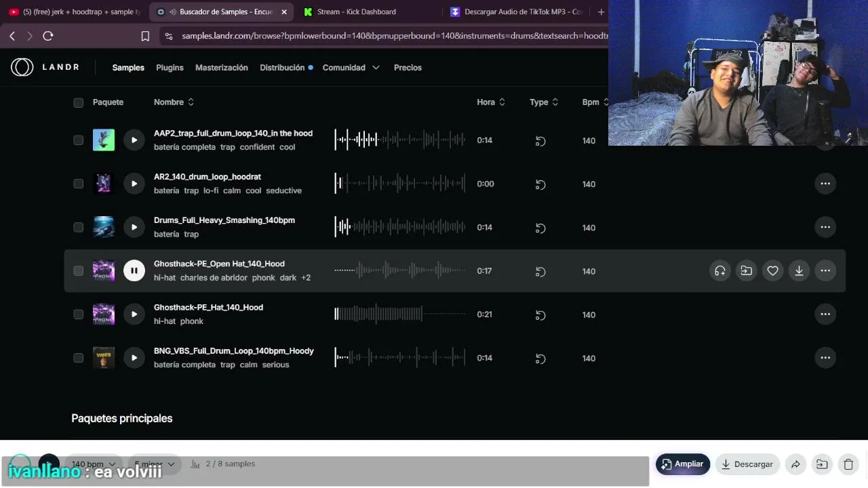Check the Drums_Full_Heavy_Smashing_140bpm row checkbox
The height and width of the screenshot is (488, 868).
pyautogui.click(x=79, y=227)
